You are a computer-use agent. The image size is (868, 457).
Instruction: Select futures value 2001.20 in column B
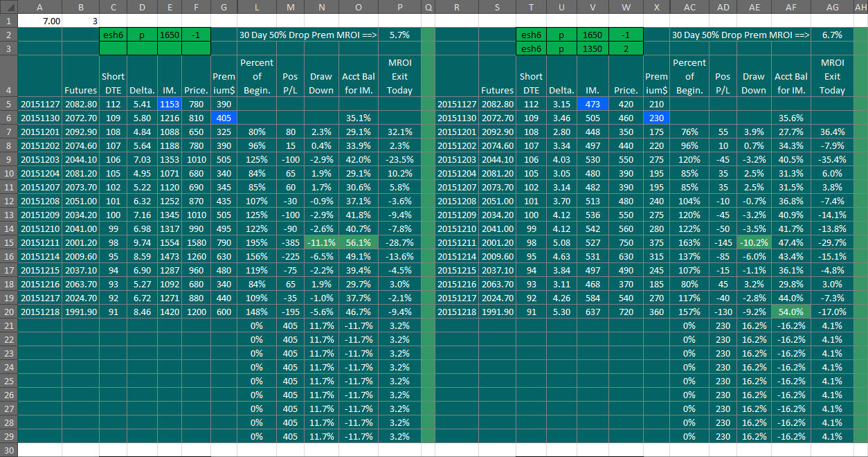[x=80, y=242]
